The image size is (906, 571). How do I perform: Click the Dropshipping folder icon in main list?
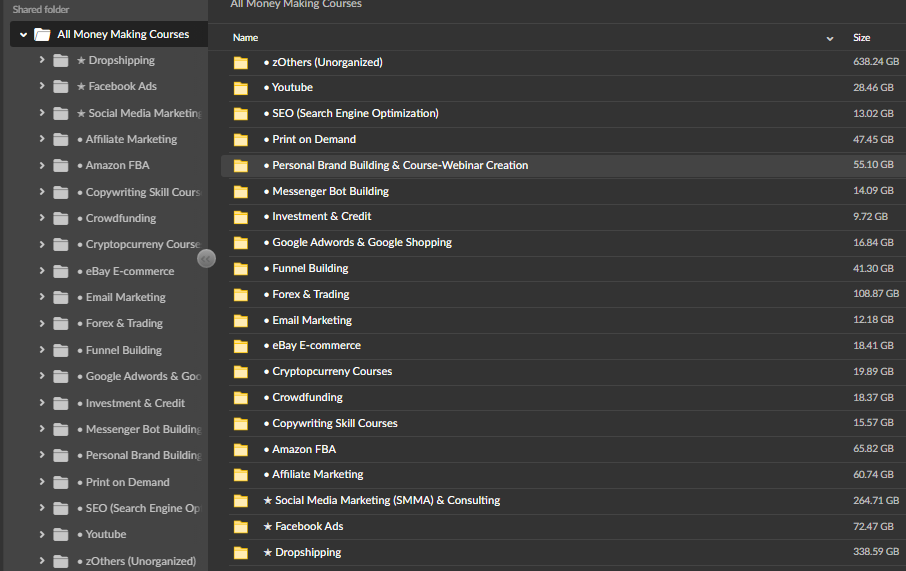tap(241, 553)
